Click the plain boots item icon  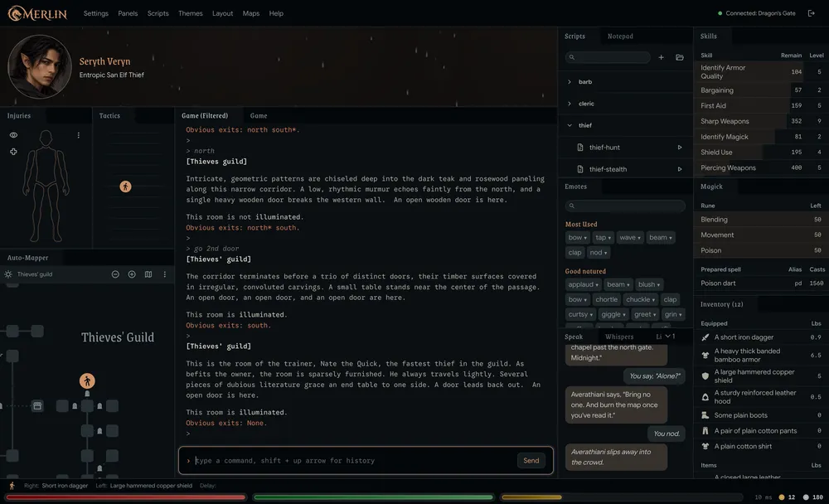click(705, 415)
